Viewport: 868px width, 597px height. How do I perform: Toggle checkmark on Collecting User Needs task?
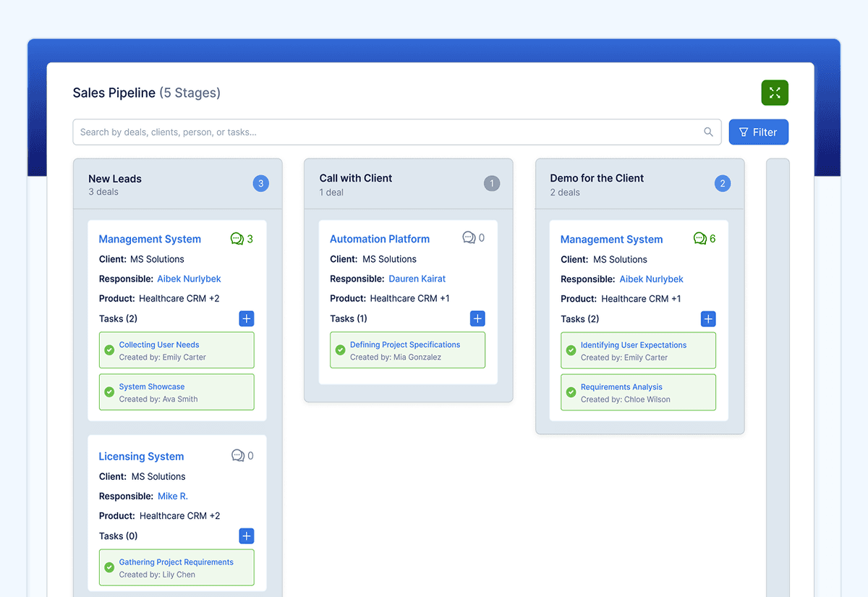[109, 350]
